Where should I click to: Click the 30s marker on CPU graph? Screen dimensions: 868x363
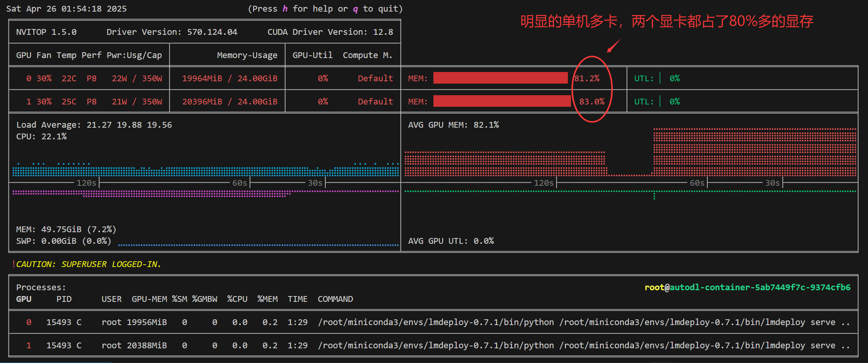pos(315,183)
